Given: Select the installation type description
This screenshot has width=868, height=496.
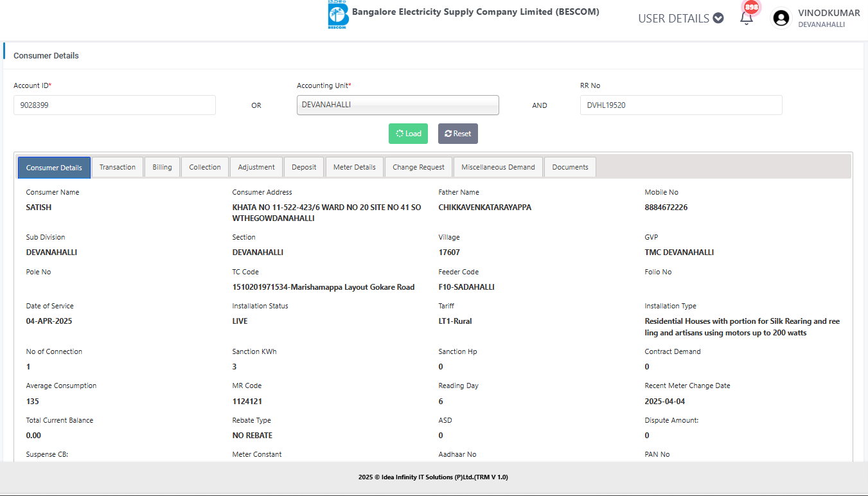Looking at the screenshot, I should click(x=742, y=327).
